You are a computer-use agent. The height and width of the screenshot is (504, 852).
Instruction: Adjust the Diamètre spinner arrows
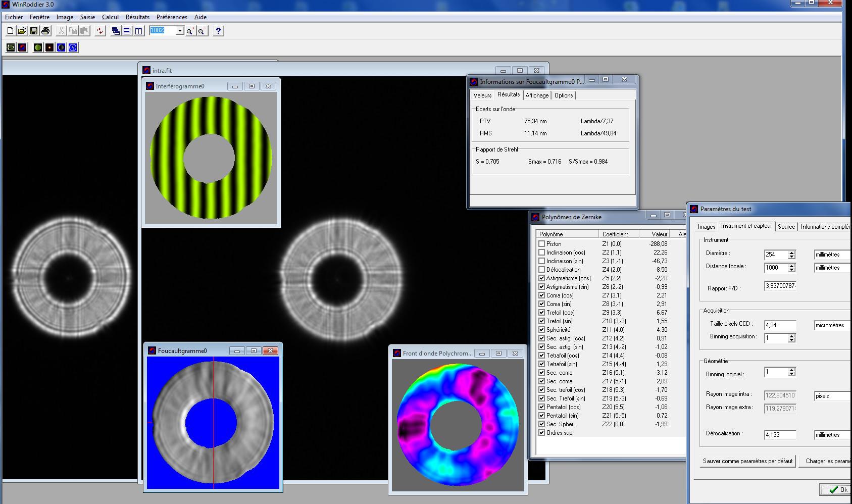pyautogui.click(x=791, y=255)
